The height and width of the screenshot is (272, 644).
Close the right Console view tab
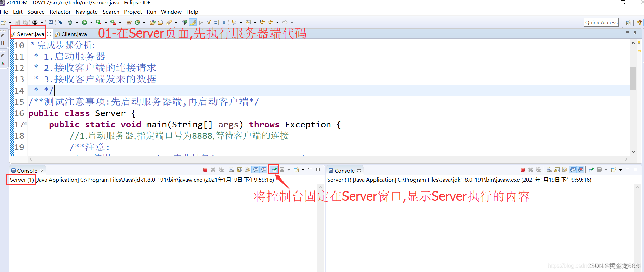click(359, 171)
